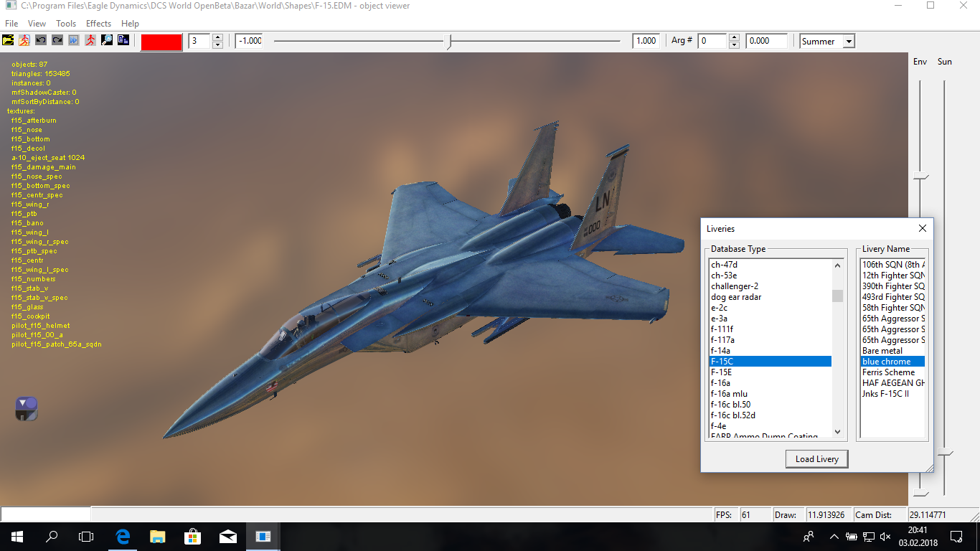
Task: Select the blue chrome livery
Action: point(892,362)
